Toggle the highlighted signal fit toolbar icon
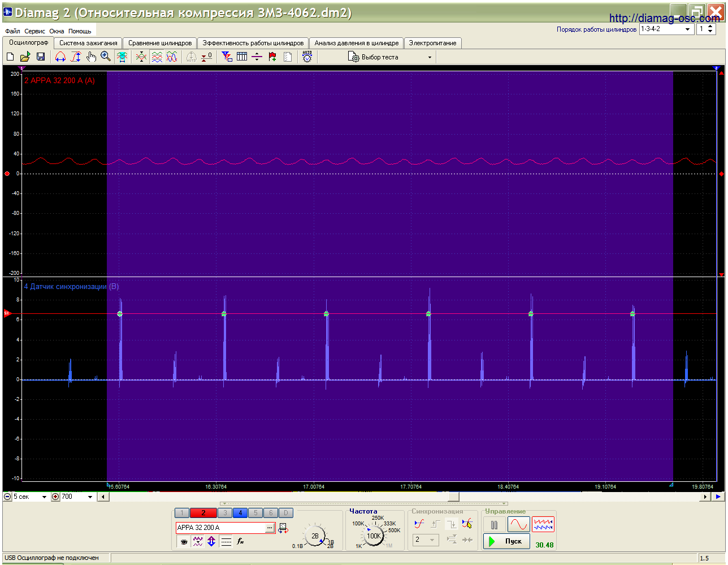 [122, 57]
